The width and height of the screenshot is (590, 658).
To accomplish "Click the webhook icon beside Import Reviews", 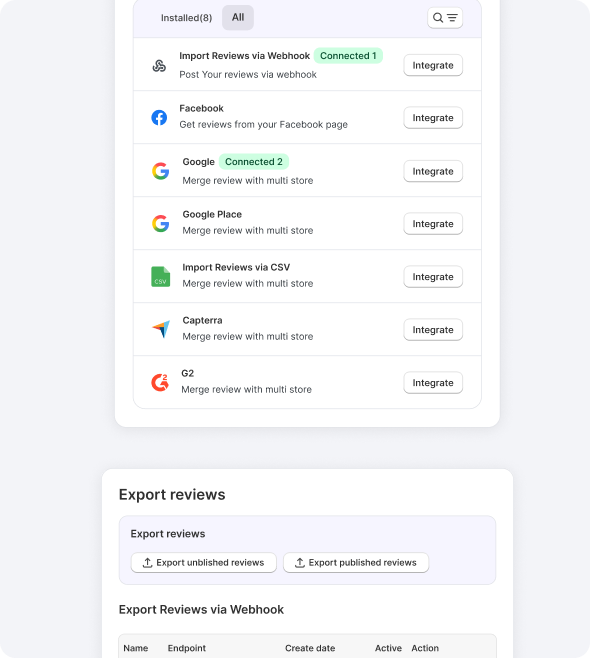I will [159, 65].
